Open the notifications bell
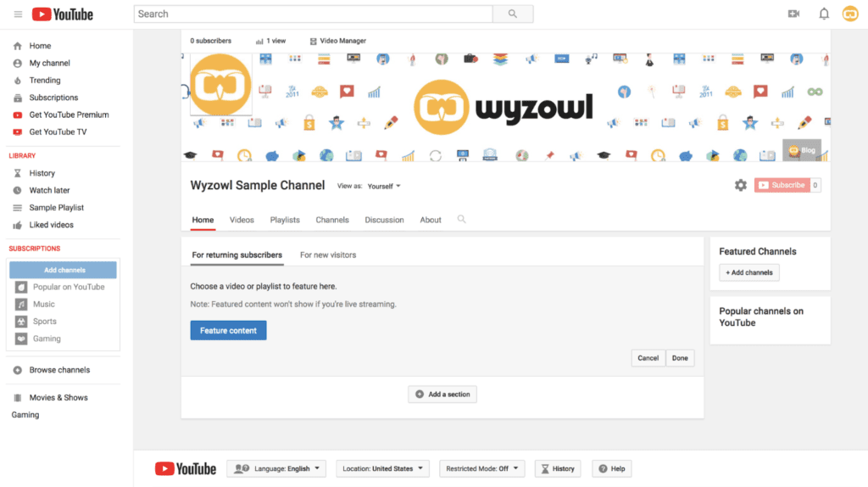The height and width of the screenshot is (487, 868). coord(824,14)
